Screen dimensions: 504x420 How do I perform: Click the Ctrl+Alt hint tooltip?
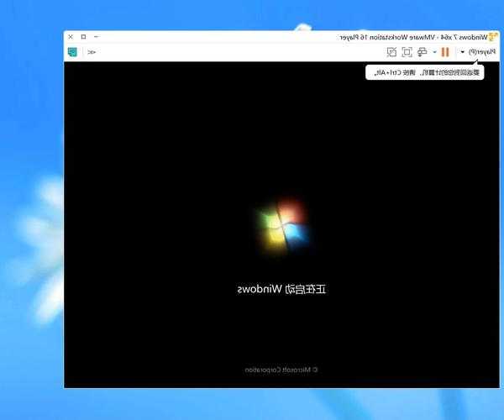point(424,72)
